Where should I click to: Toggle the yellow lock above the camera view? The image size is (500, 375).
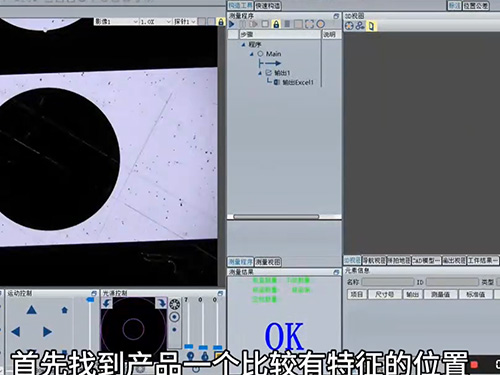click(221, 22)
